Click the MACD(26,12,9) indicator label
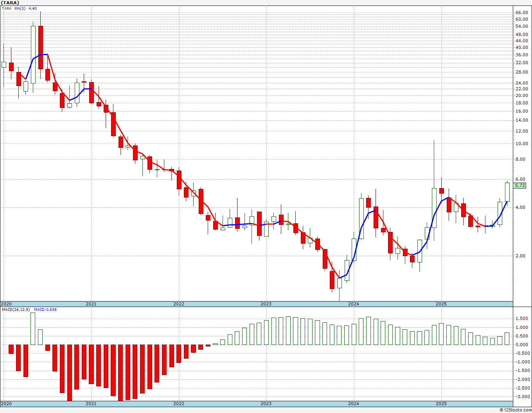This screenshot has height=413, width=532. point(16,309)
